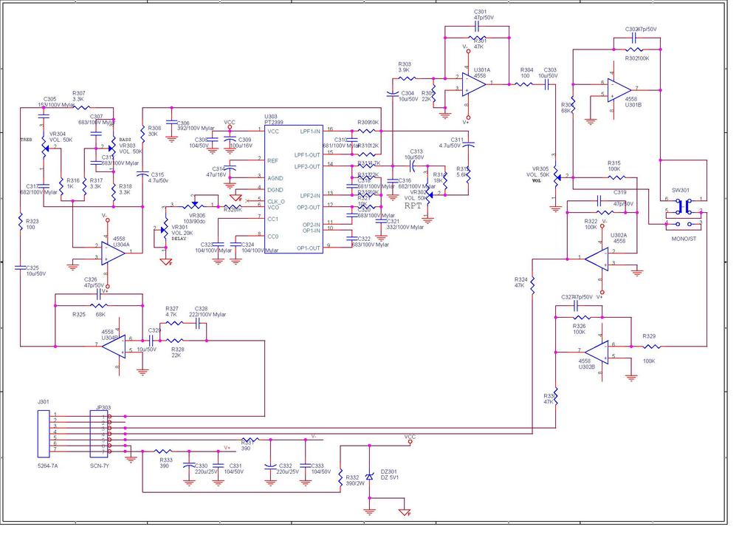Select the JP303 header connector block

(99, 434)
